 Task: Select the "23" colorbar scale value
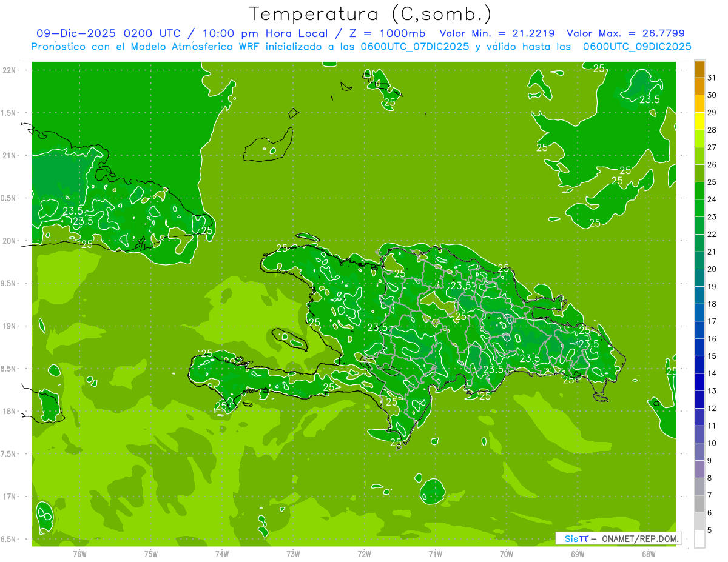point(712,217)
